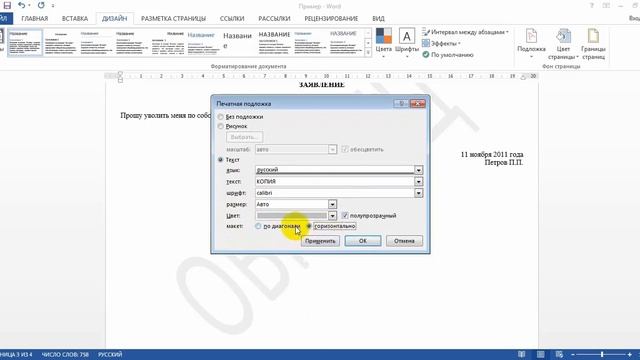The image size is (640, 360).
Task: Open the ССЫЛКИ tab
Action: click(232, 18)
